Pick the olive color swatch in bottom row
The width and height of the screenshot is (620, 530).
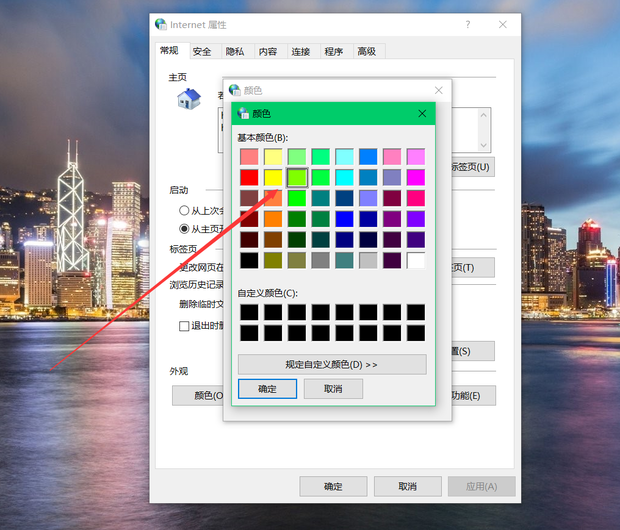[273, 261]
